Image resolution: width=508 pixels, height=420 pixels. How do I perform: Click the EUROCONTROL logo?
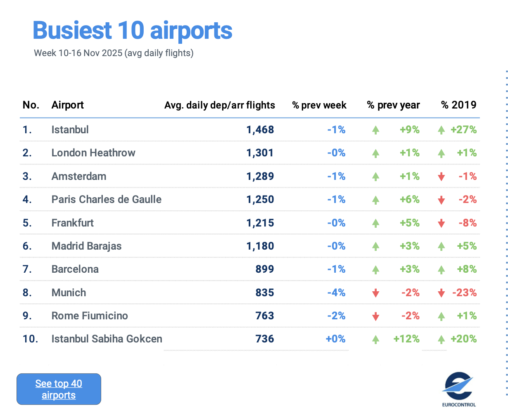pos(458,389)
